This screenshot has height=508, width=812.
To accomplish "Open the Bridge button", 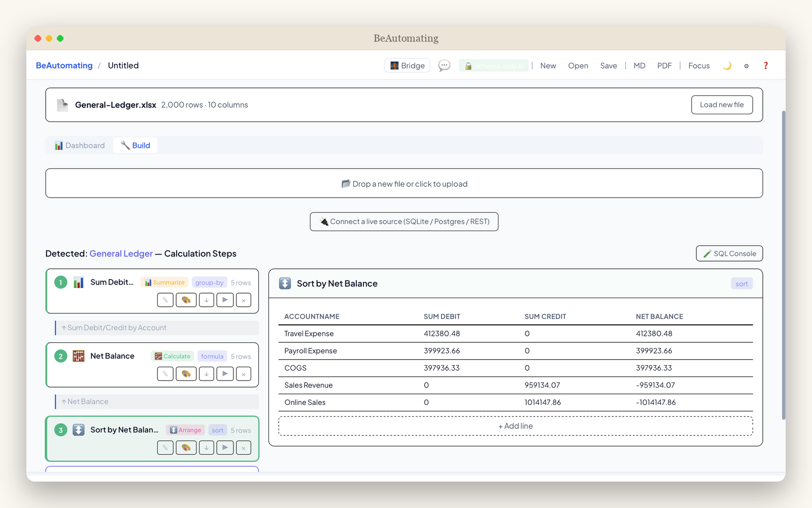I will [x=407, y=66].
